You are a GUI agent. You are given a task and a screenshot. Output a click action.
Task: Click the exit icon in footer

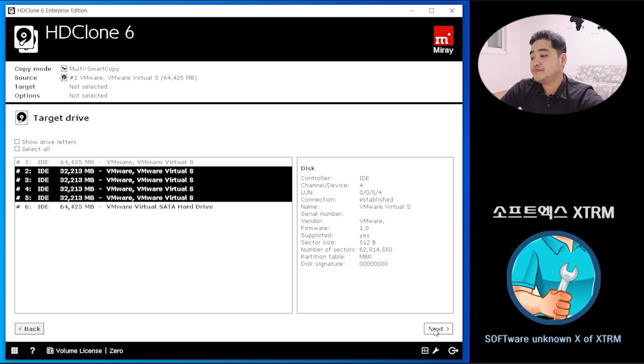pos(453,350)
